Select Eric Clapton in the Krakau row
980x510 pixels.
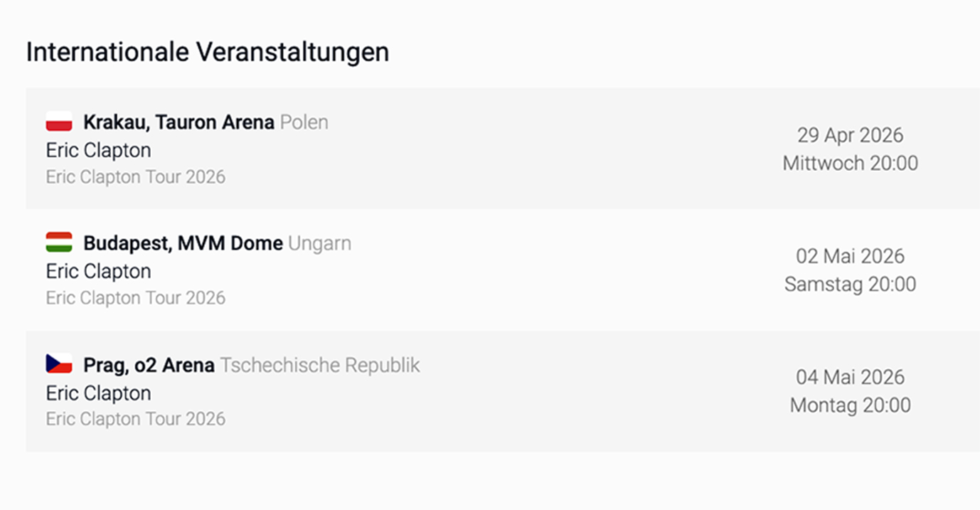pos(99,151)
